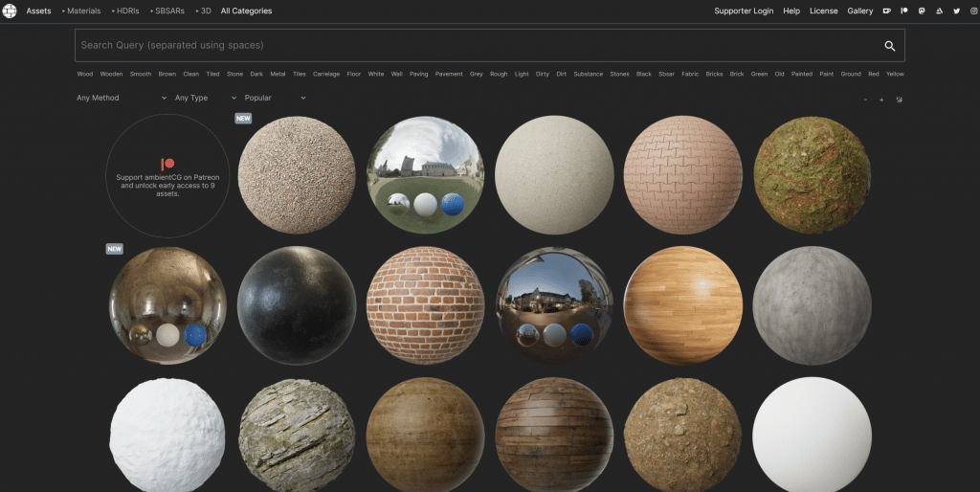
Task: Open the Patreon icon in header
Action: click(x=903, y=11)
